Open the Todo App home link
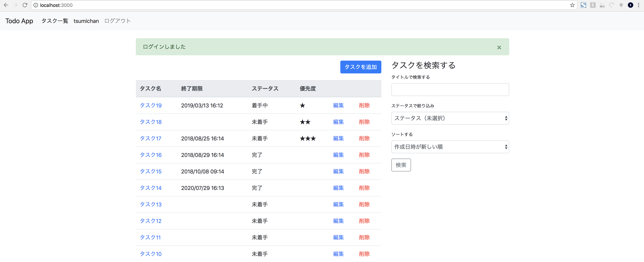Viewport: 644px width, 262px height. [19, 21]
